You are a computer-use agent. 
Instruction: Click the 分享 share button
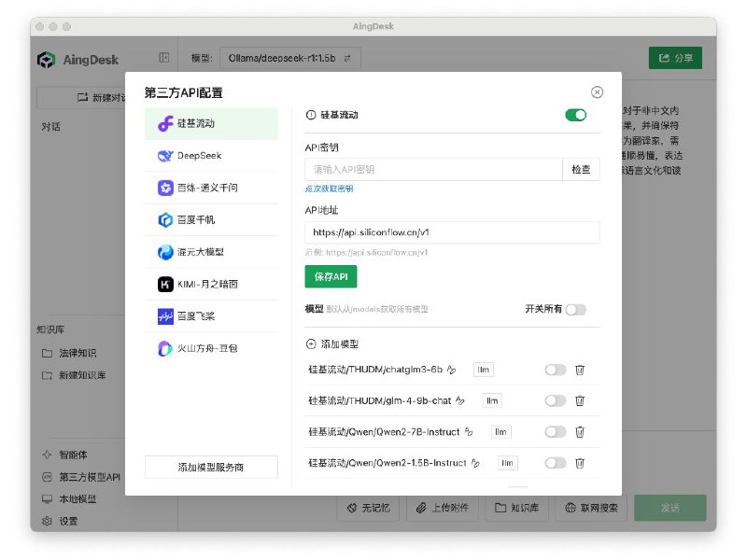tap(675, 58)
